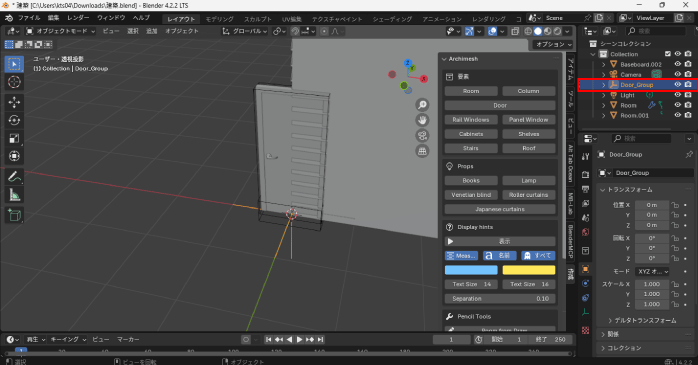Viewport: 698px width, 365px height.
Task: Open the Render properties tab icon
Action: click(585, 174)
